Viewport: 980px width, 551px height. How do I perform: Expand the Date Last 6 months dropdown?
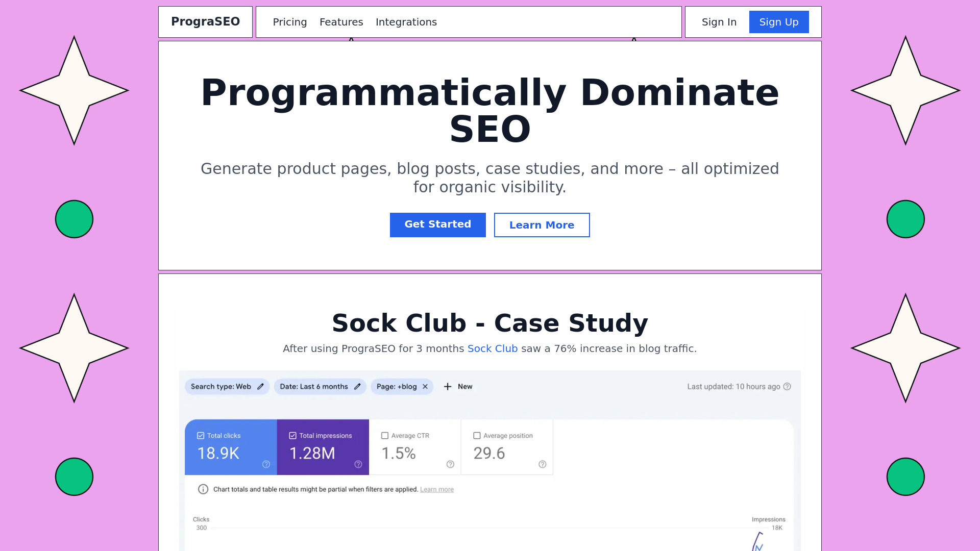(320, 386)
